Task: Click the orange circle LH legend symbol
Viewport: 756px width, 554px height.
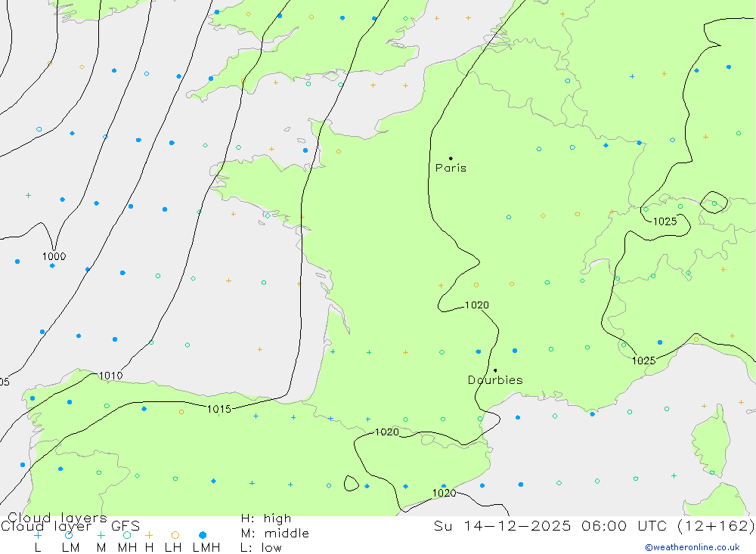Action: tap(175, 535)
